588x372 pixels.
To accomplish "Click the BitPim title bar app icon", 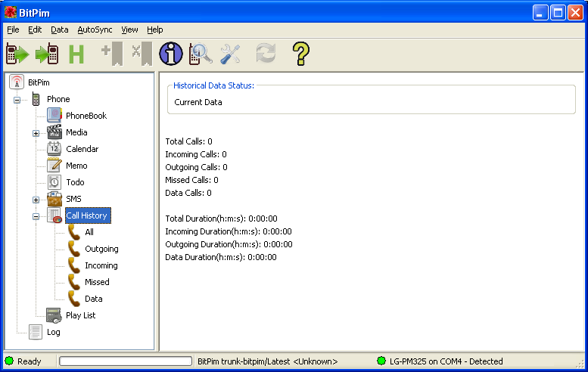I will (x=11, y=13).
